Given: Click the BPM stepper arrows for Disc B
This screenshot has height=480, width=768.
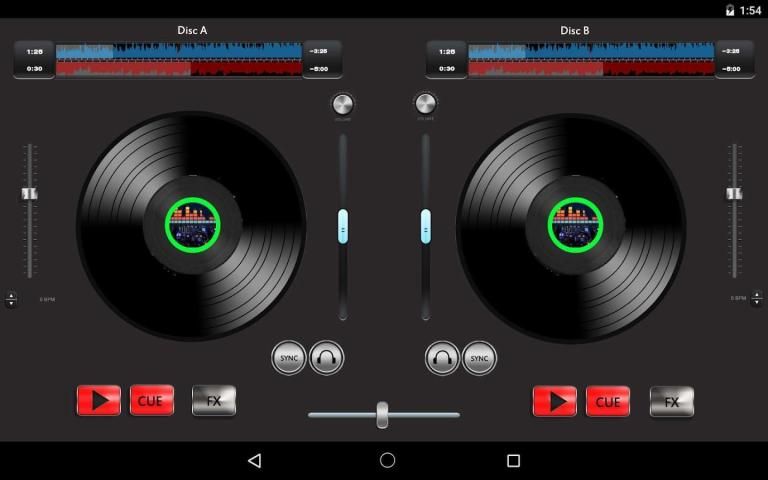Looking at the screenshot, I should (x=756, y=299).
